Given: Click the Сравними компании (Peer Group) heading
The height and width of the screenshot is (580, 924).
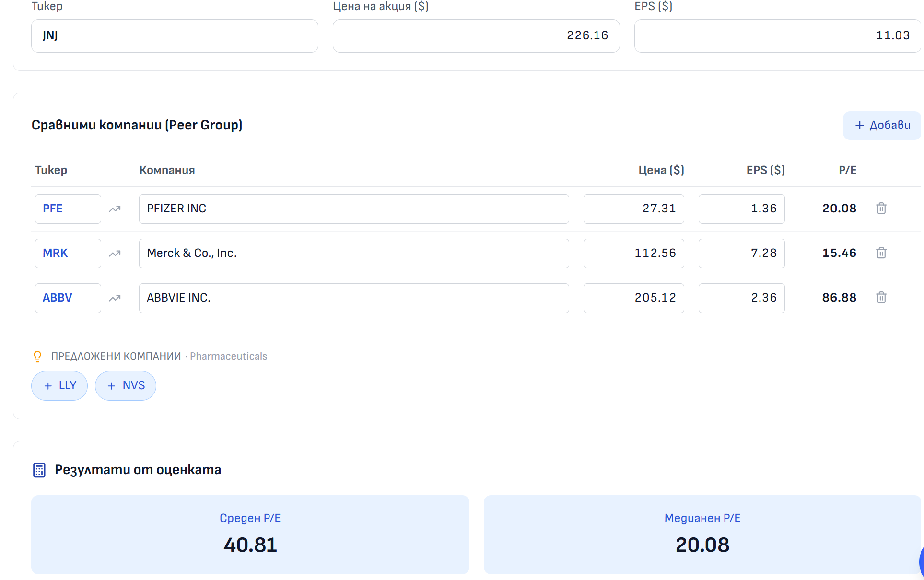Looking at the screenshot, I should coord(137,125).
